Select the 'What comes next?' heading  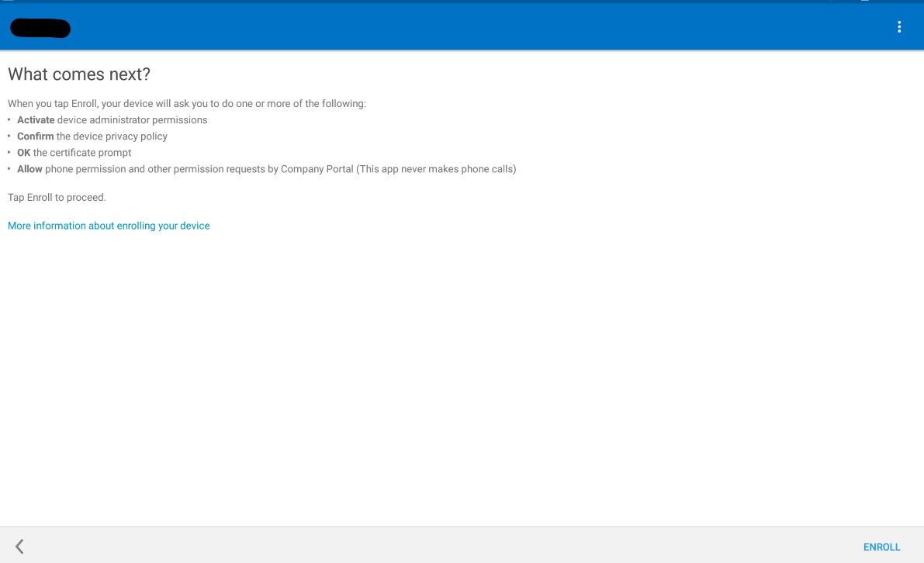click(78, 74)
